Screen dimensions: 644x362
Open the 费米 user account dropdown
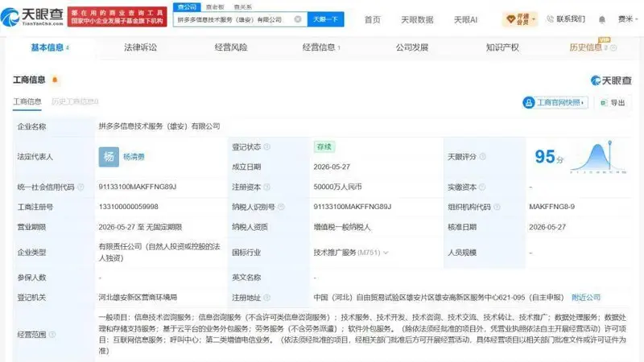[x=628, y=19]
